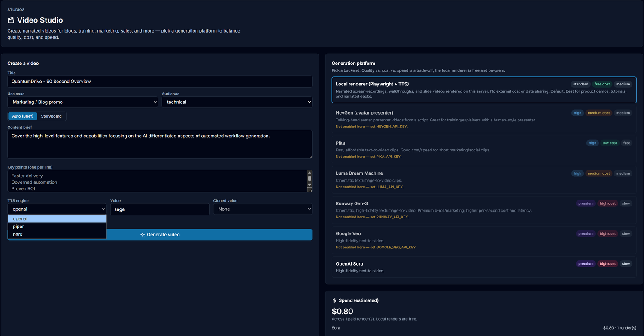The height and width of the screenshot is (336, 644).
Task: Click the slow tag on OpenAI Sora
Action: pos(626,264)
